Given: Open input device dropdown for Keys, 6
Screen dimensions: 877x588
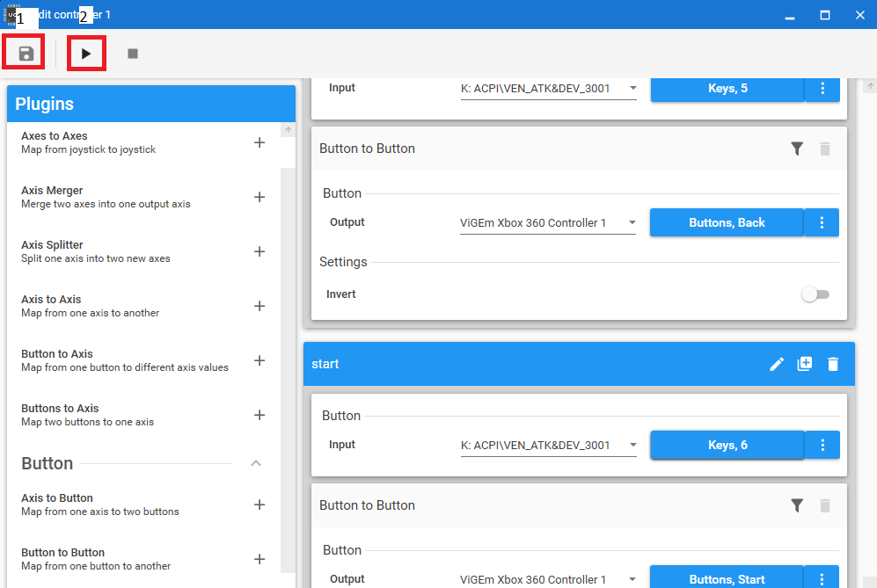Looking at the screenshot, I should (x=549, y=446).
